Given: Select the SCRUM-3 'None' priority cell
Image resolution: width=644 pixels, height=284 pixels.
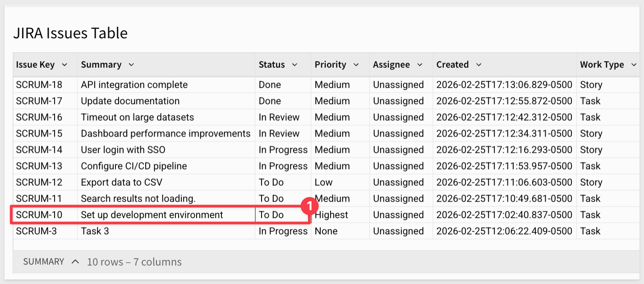Looking at the screenshot, I should 326,231.
